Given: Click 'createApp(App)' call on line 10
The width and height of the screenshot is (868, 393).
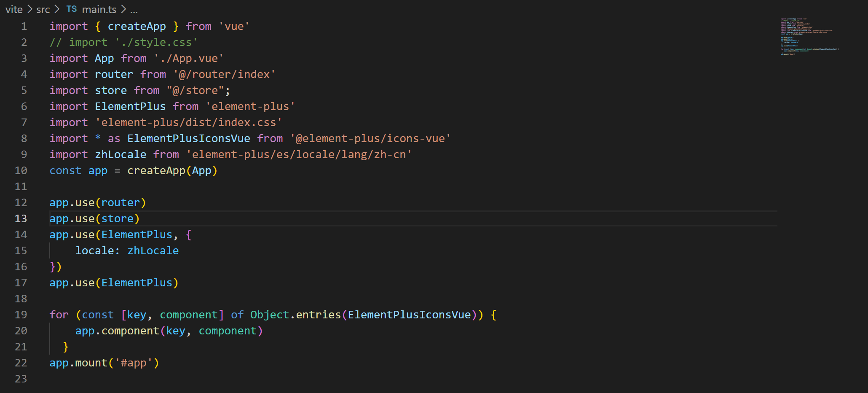Looking at the screenshot, I should point(172,170).
